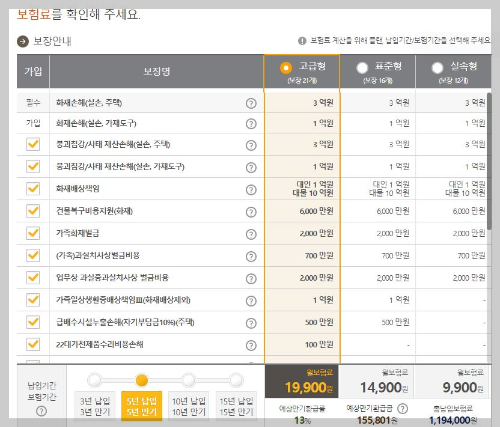Open help for 업무상 과실중과실치사상 벌금비용
The width and height of the screenshot is (500, 427).
(251, 279)
